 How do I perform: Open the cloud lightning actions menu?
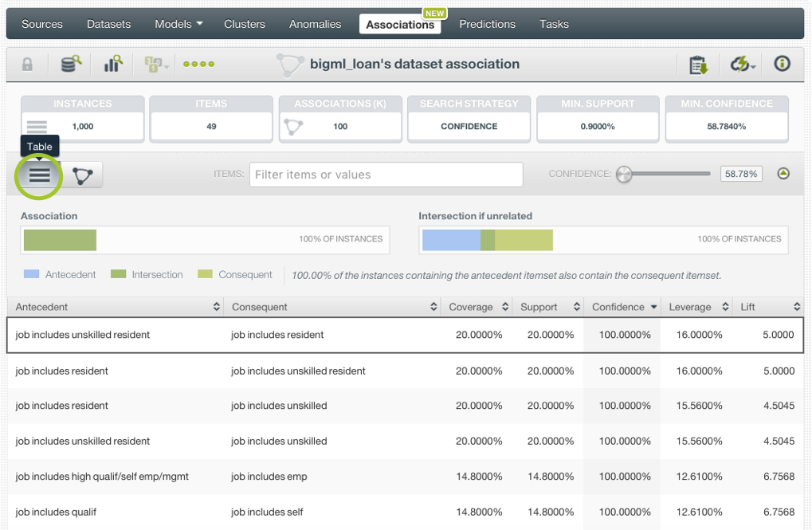[743, 65]
